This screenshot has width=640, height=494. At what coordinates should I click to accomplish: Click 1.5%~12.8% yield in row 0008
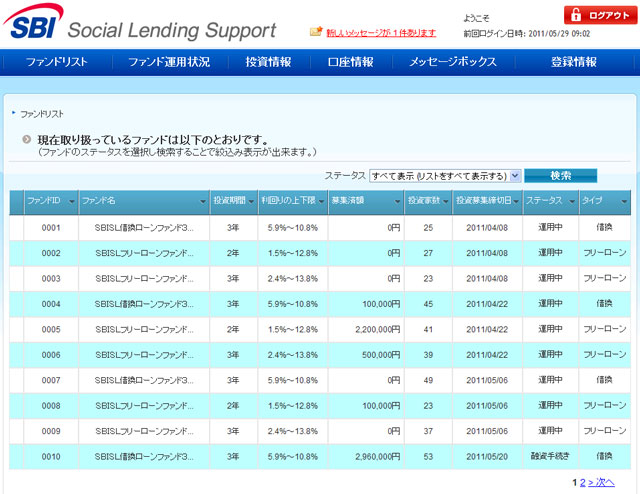tap(293, 406)
